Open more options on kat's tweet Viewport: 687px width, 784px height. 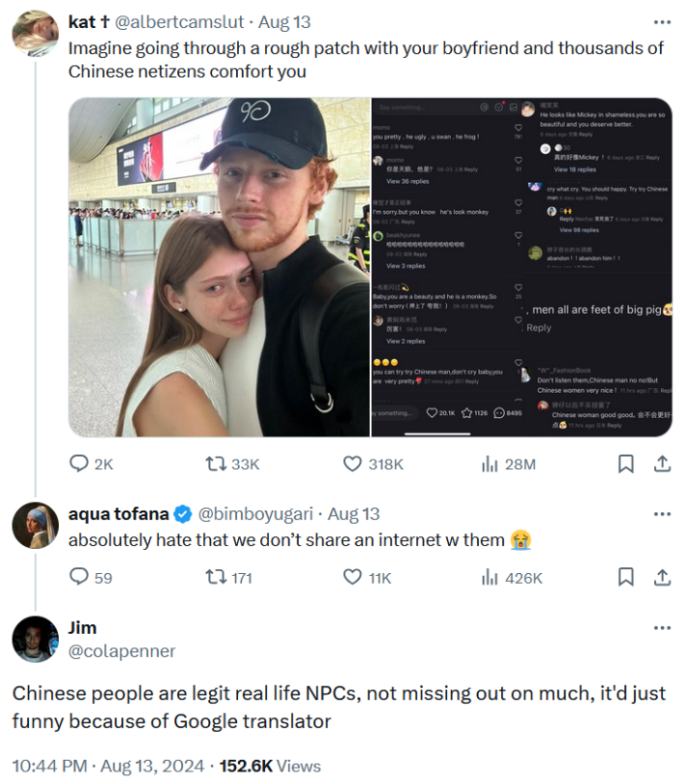click(x=662, y=22)
